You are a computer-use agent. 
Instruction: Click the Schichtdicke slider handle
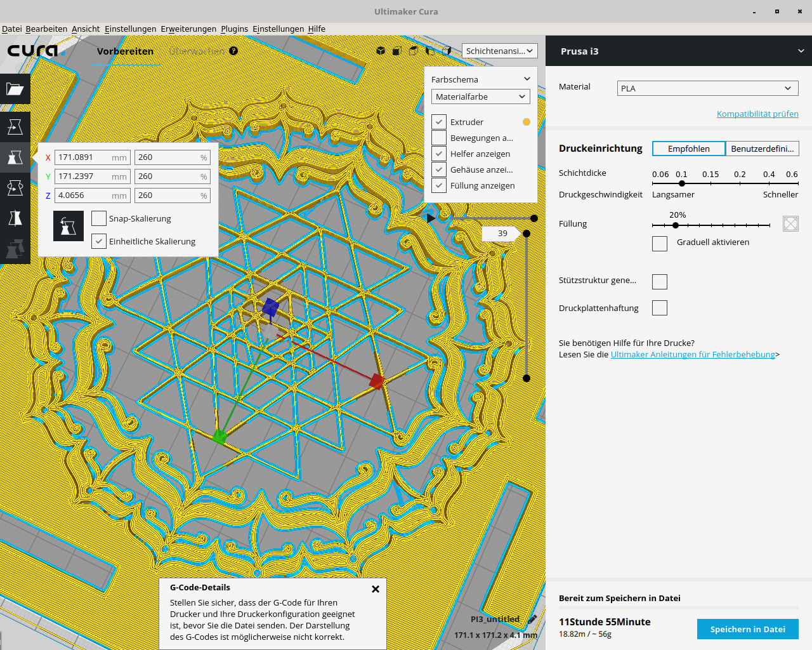coord(682,183)
